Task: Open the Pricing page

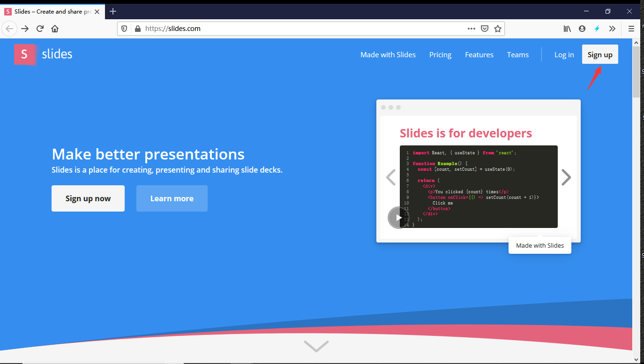Action: click(440, 55)
